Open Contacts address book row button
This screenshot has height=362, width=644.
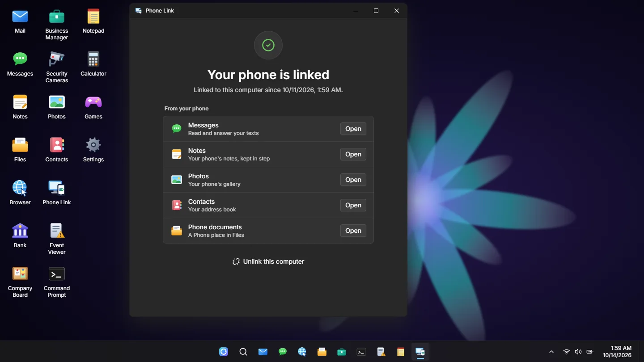(x=353, y=205)
